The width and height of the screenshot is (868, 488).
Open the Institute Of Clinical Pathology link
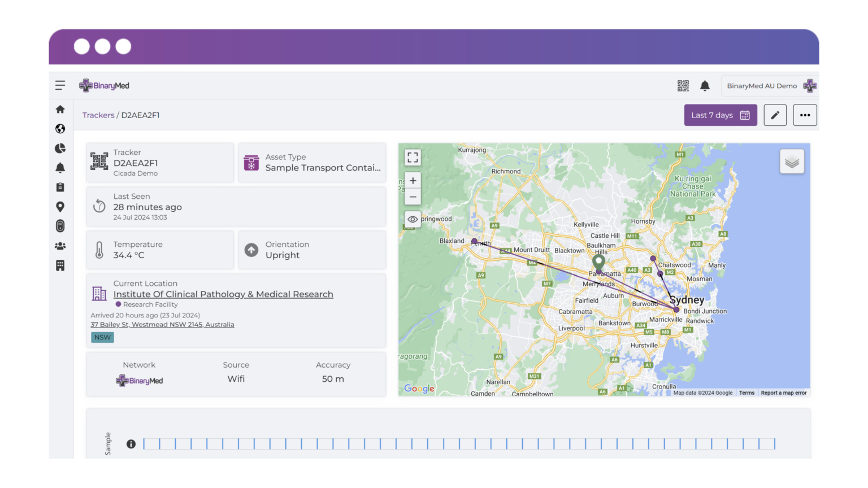(x=223, y=294)
